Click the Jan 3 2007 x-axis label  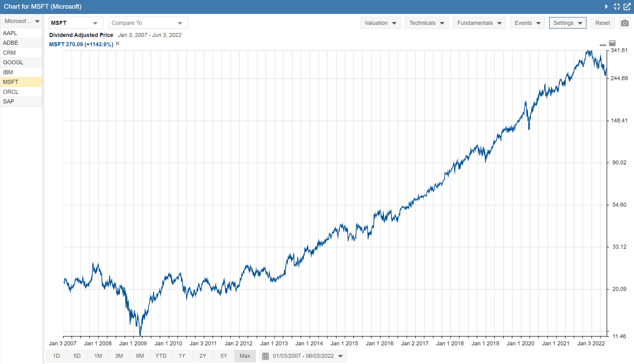pos(63,344)
